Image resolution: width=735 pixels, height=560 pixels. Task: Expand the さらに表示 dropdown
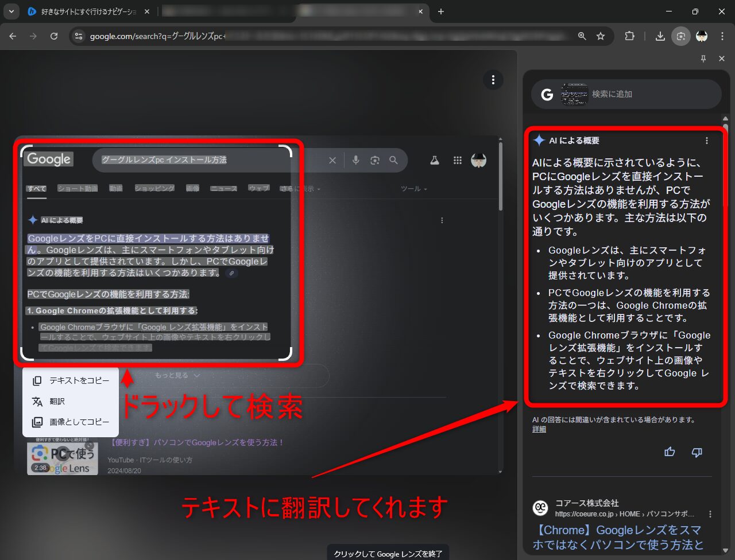[300, 188]
